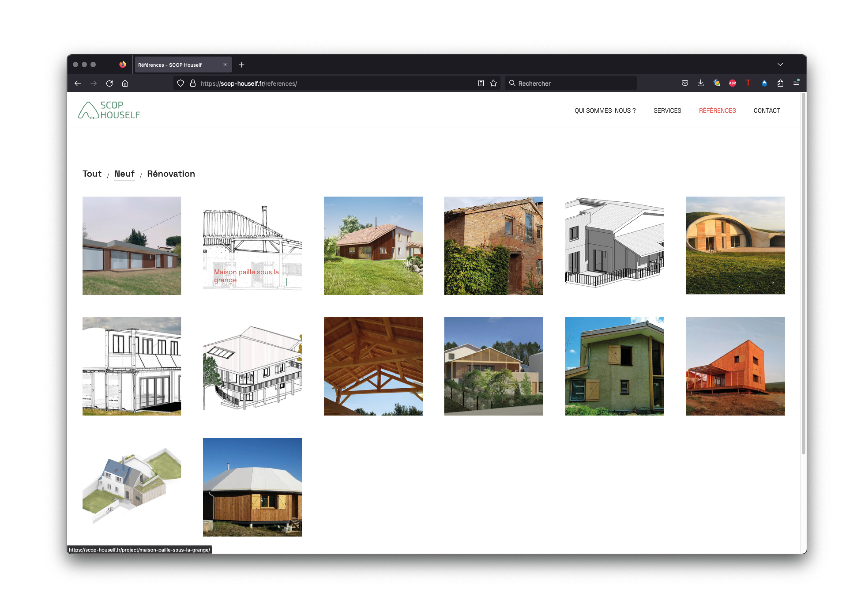Viewport: 868px width, 614px height.
Task: Expand the list all tabs chevron
Action: (780, 65)
